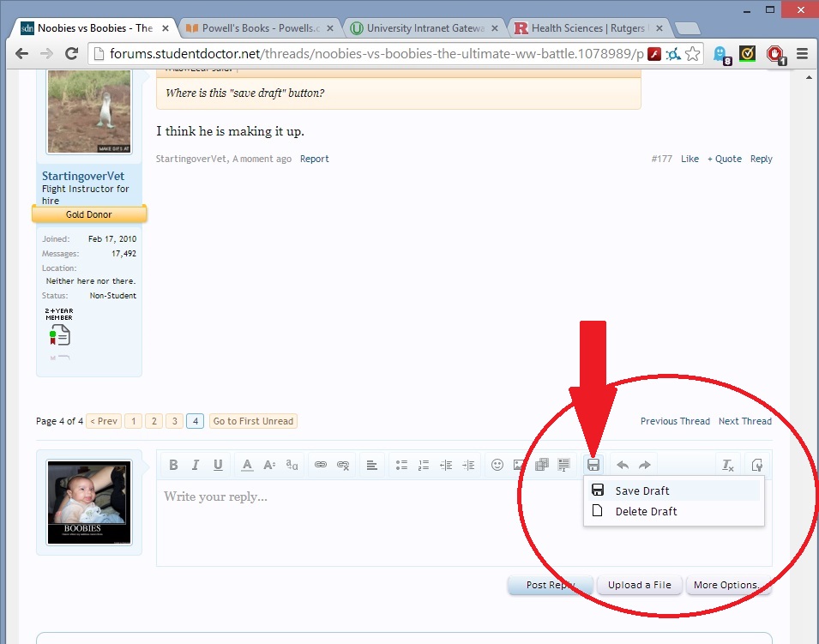Toggle BB code editor mode
Screen dimensions: 819x644
click(756, 465)
